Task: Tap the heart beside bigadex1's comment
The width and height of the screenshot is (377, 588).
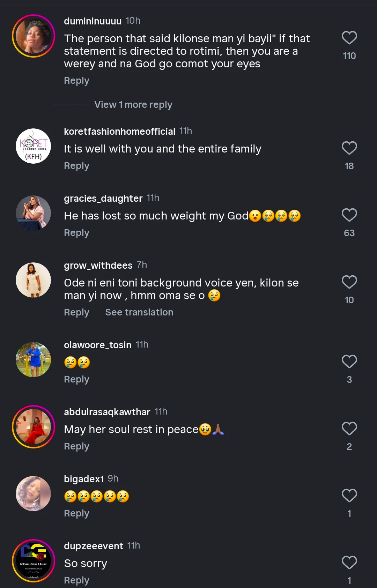Action: 349,496
